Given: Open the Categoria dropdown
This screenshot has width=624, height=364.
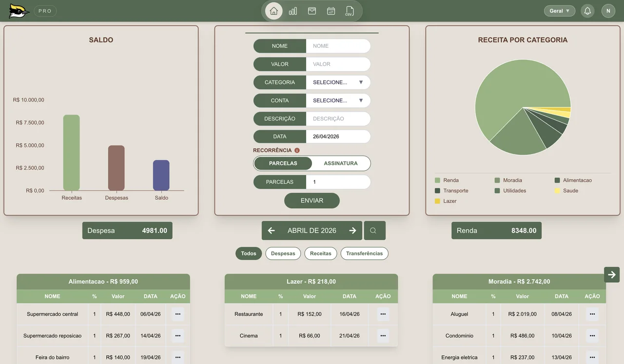Looking at the screenshot, I should [x=338, y=82].
